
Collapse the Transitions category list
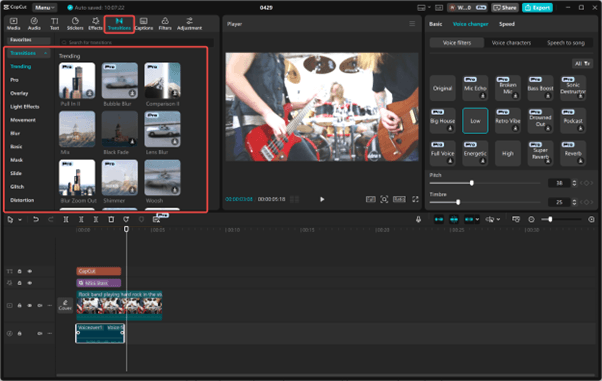coord(46,53)
